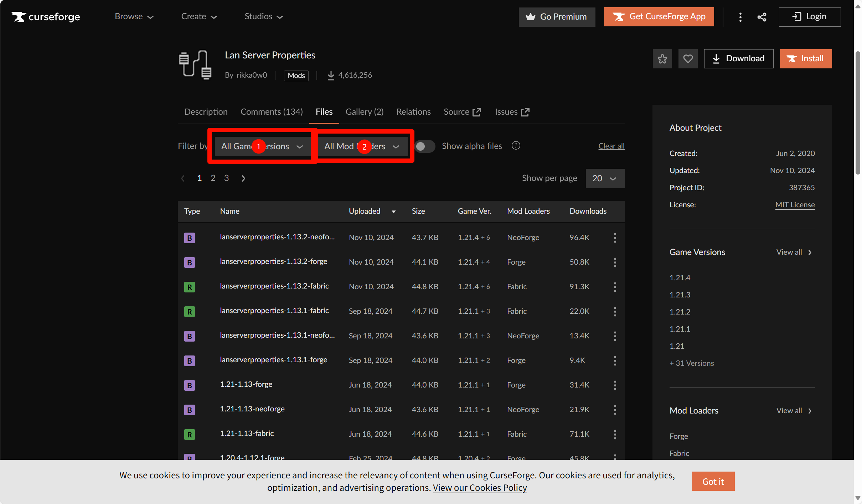
Task: Change Show per page dropdown from 20
Action: click(604, 178)
